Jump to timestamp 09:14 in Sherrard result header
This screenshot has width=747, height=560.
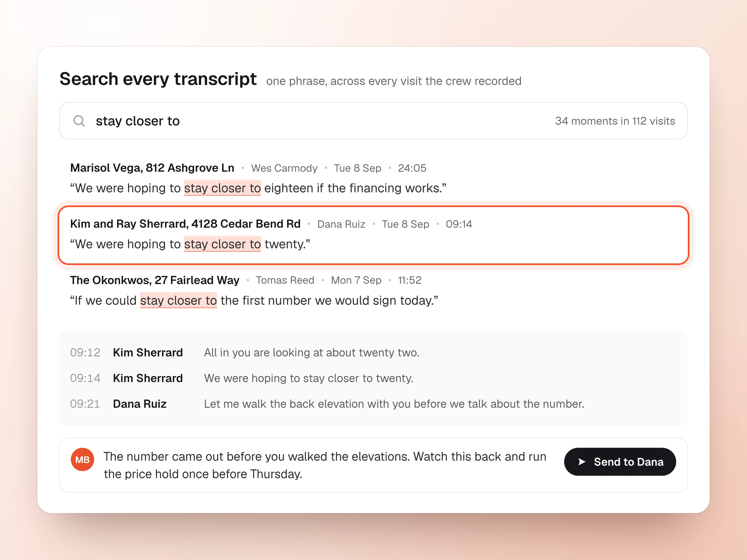459,224
